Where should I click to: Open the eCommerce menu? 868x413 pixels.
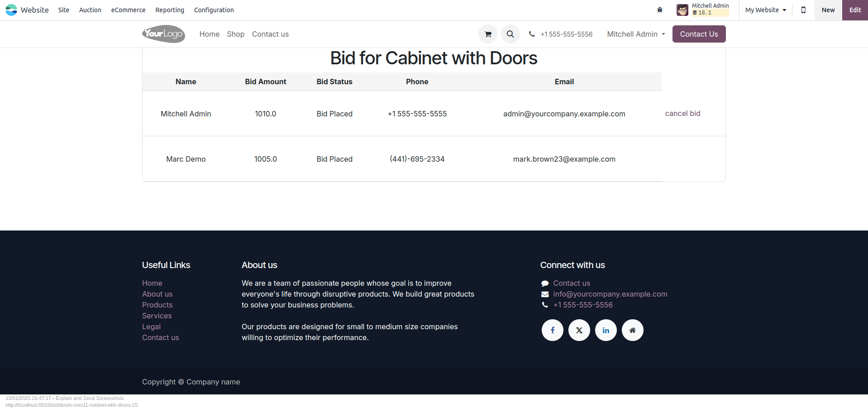tap(129, 10)
